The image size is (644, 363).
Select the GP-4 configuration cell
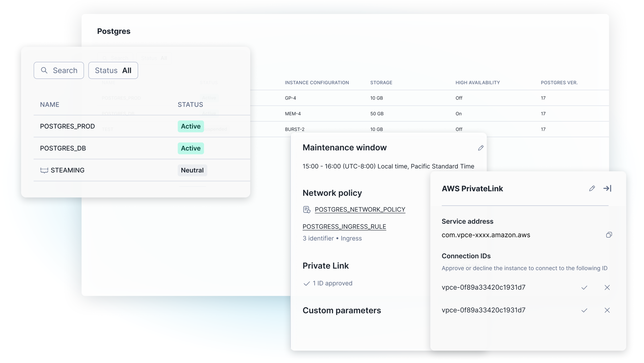[x=290, y=98]
